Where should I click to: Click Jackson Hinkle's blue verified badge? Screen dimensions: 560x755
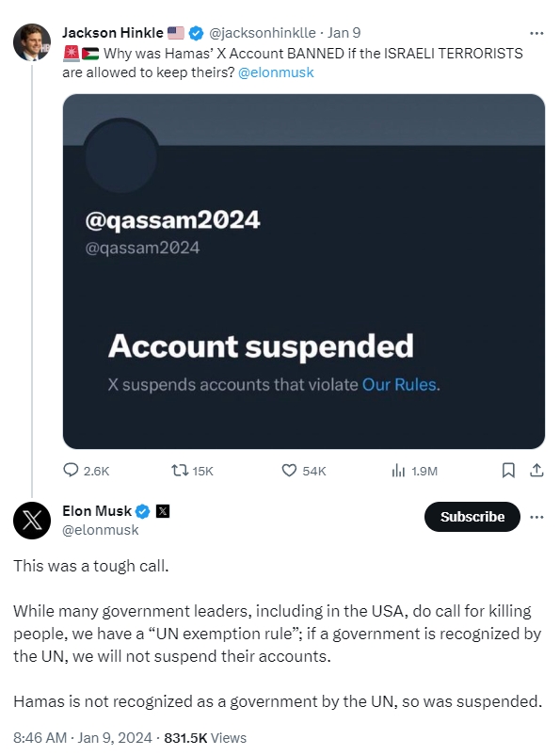pos(196,33)
